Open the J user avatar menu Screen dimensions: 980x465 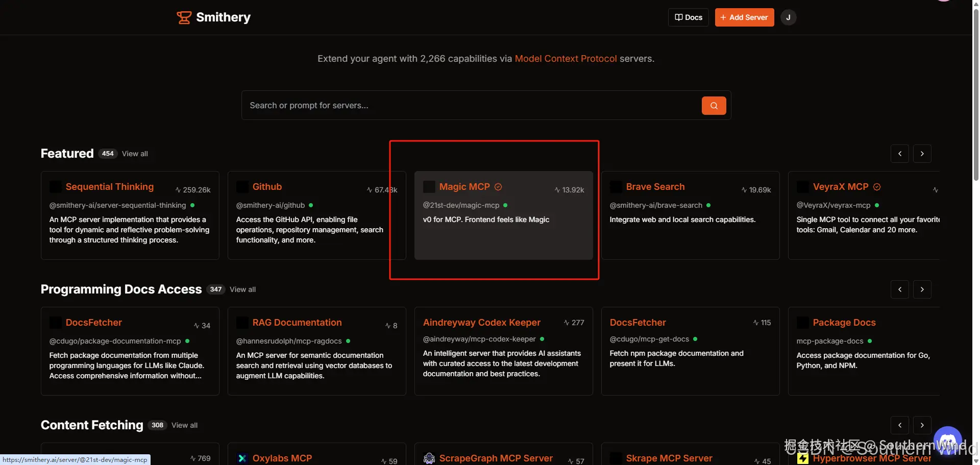(788, 17)
